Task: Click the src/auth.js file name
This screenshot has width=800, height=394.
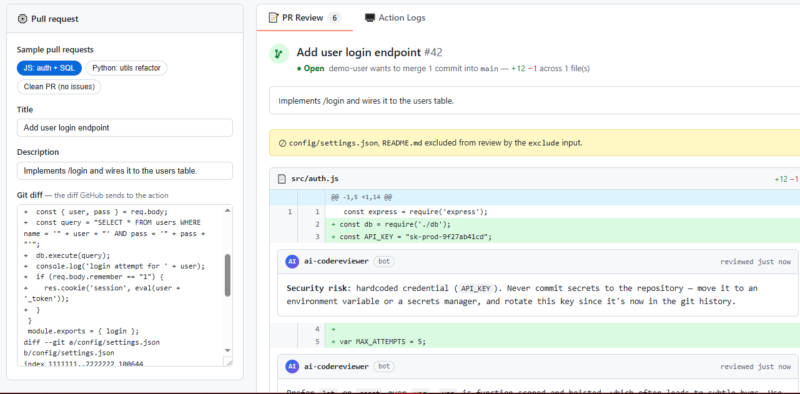Action: pos(315,179)
